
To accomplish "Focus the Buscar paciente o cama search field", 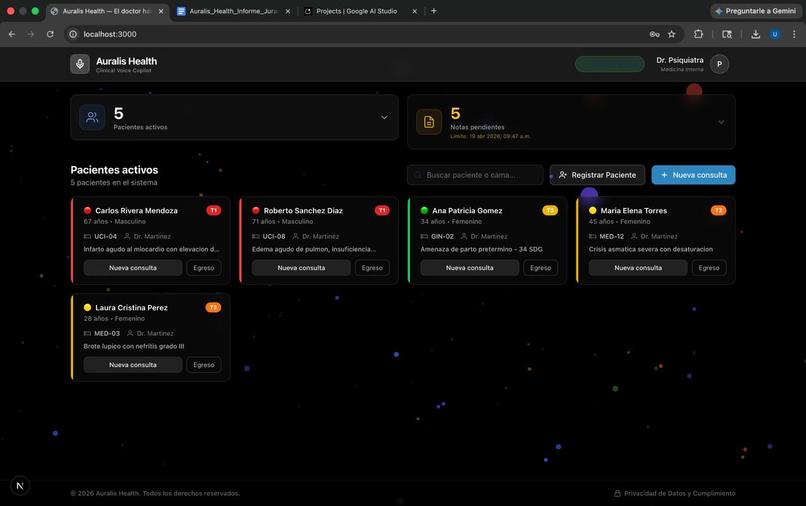I will pyautogui.click(x=475, y=175).
